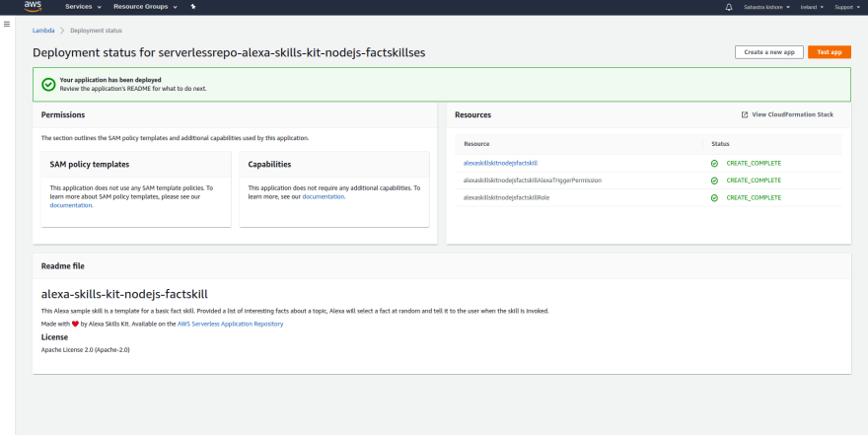Click the License heading in Readme
868x435 pixels.
coord(55,337)
